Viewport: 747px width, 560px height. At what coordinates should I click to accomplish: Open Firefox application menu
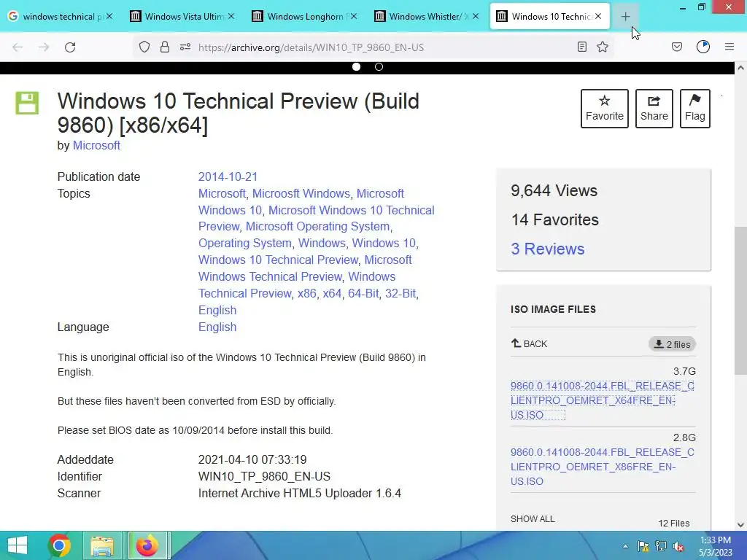[729, 47]
